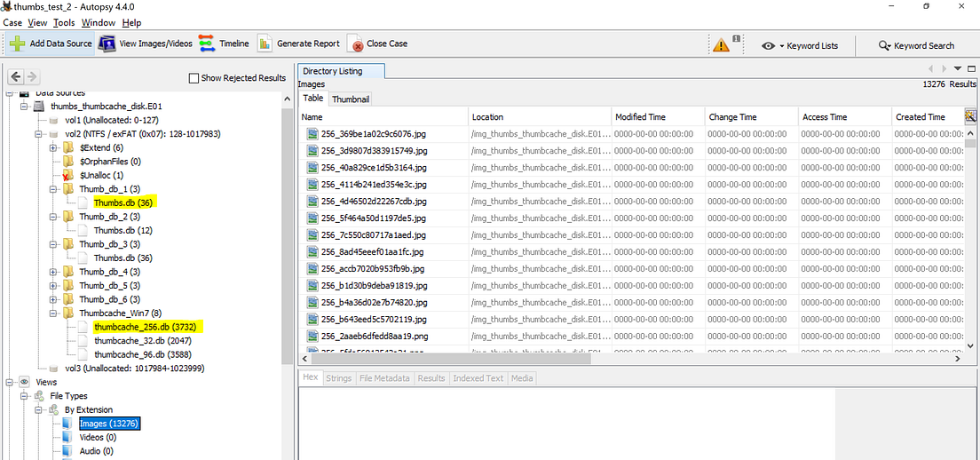Click the warning triangle notification icon

722,45
